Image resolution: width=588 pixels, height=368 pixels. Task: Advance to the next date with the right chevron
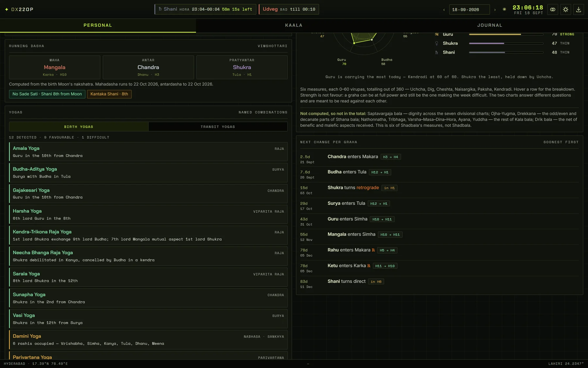tap(495, 10)
